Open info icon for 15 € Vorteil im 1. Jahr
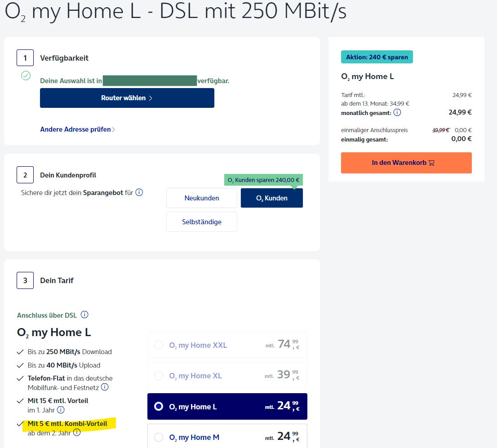497x448 pixels. click(61, 410)
